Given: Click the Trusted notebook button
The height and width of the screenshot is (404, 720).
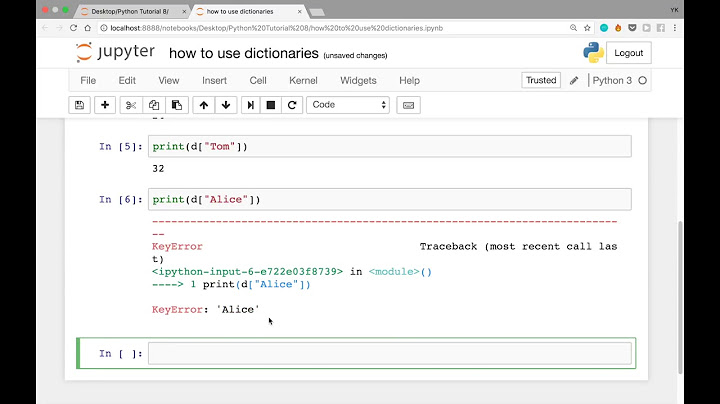Looking at the screenshot, I should tap(541, 80).
